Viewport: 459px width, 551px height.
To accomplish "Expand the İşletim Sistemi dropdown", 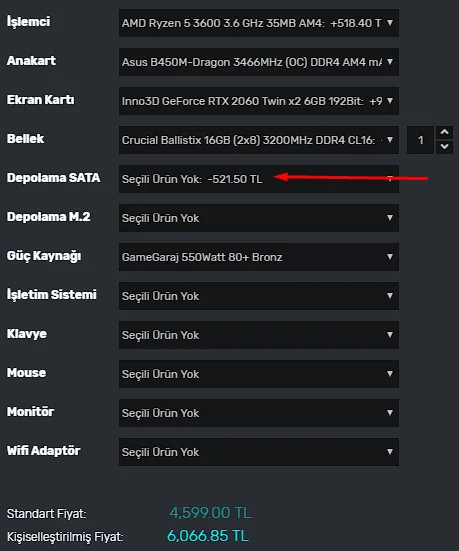I will click(x=259, y=296).
